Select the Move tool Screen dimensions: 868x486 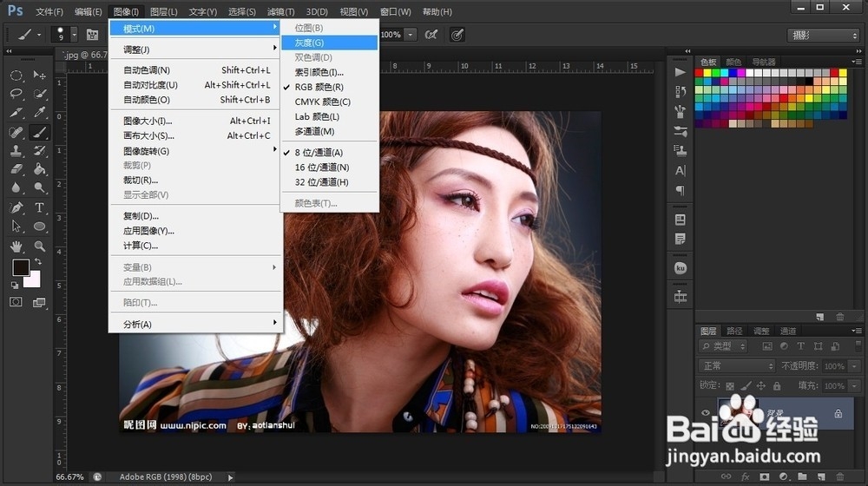[x=39, y=75]
